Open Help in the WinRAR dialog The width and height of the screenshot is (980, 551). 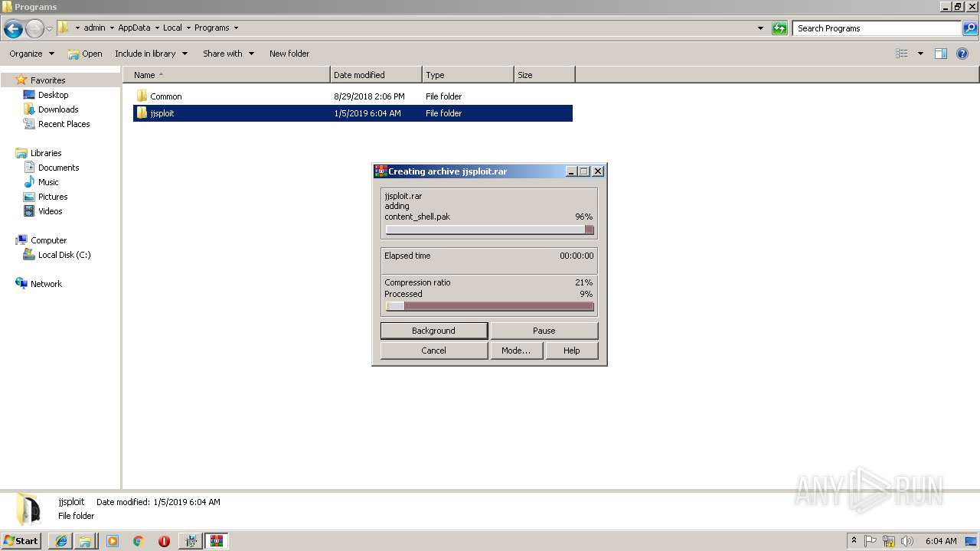pyautogui.click(x=572, y=350)
